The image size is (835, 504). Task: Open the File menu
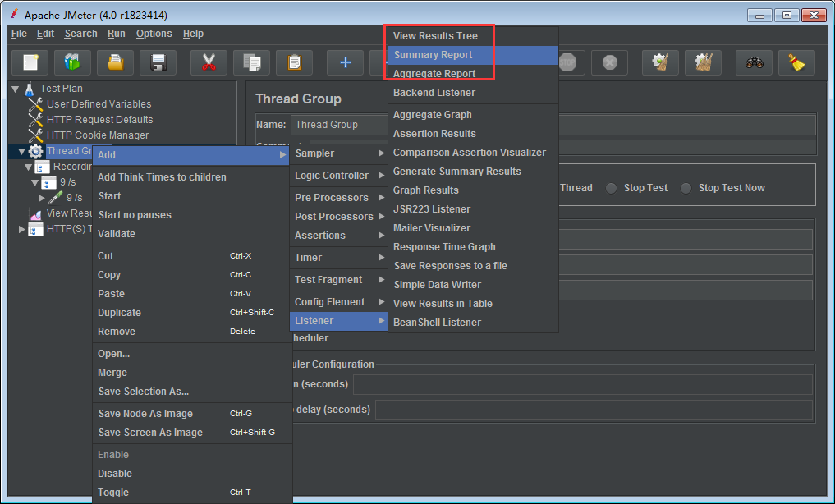(19, 34)
